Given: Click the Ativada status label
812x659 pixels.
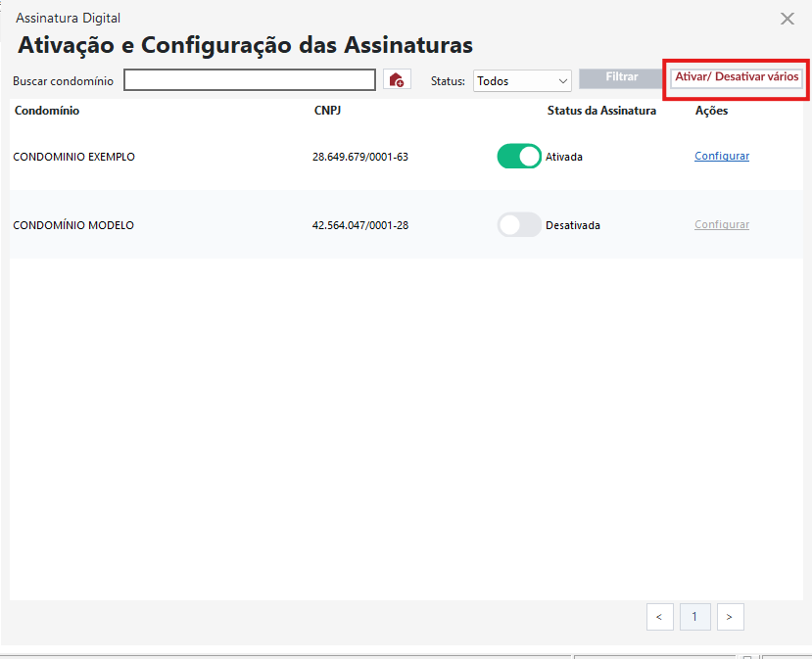Looking at the screenshot, I should point(564,157).
